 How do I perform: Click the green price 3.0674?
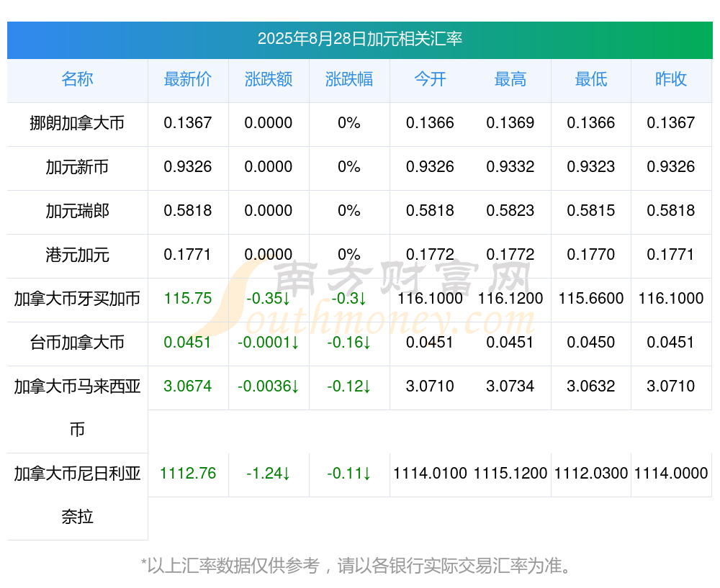click(188, 386)
